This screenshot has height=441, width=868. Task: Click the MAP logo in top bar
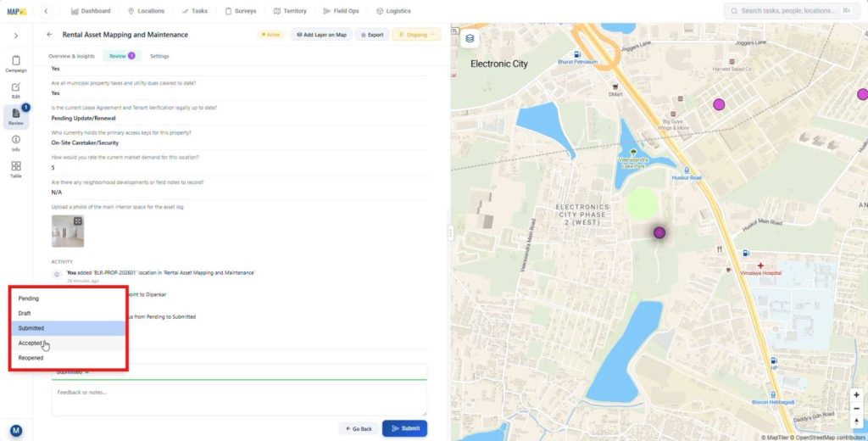click(17, 11)
